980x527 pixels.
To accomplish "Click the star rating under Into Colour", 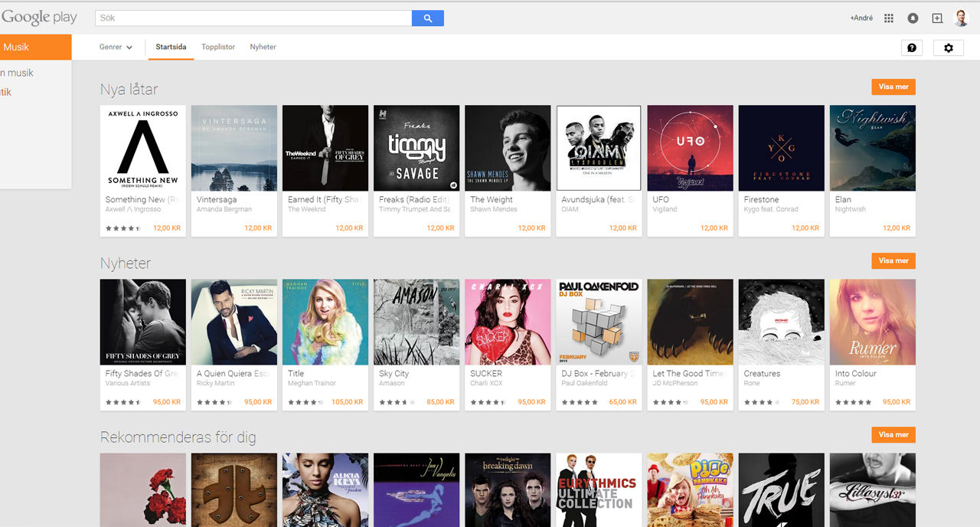I will (853, 402).
